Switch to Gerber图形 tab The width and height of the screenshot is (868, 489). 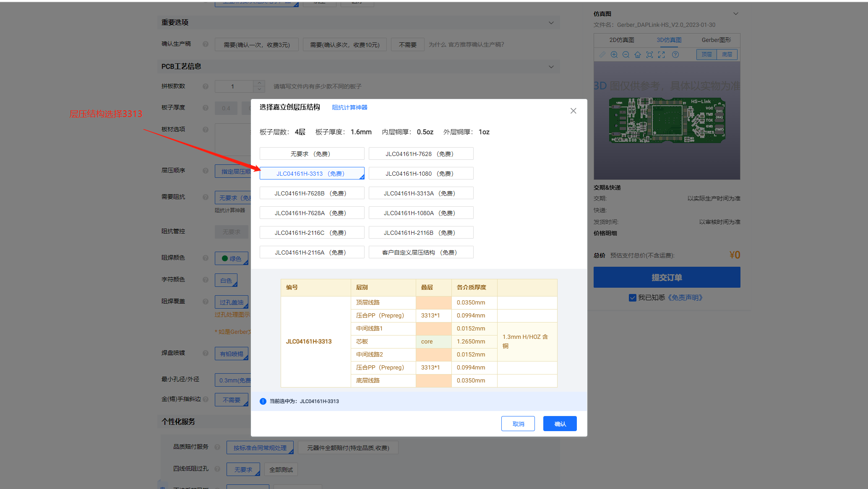(716, 40)
